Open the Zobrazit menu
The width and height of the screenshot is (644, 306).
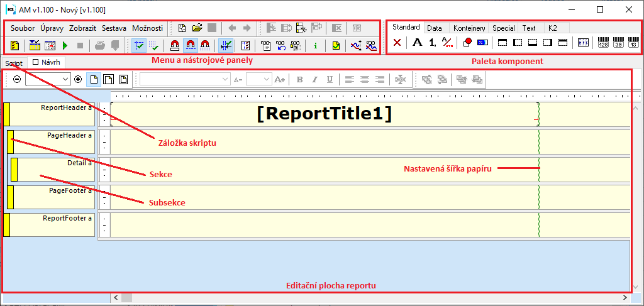click(82, 28)
